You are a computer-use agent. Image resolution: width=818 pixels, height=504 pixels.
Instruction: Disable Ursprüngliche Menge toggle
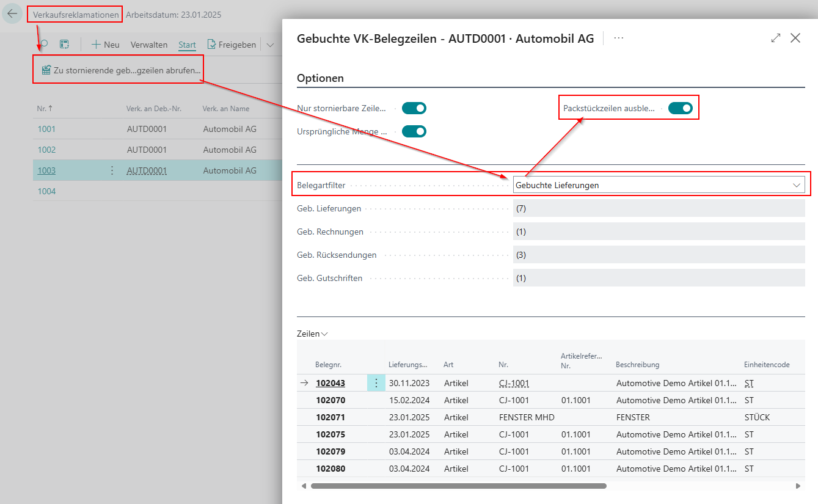[x=414, y=131]
